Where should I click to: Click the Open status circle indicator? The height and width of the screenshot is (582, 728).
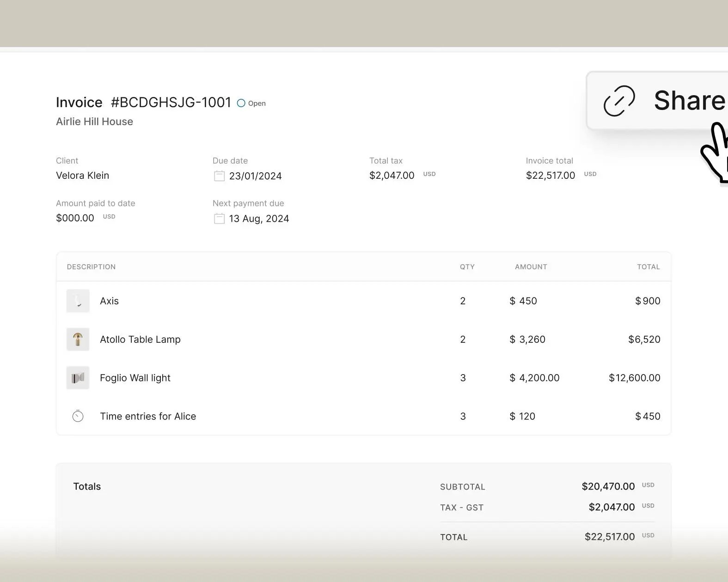[x=241, y=103]
